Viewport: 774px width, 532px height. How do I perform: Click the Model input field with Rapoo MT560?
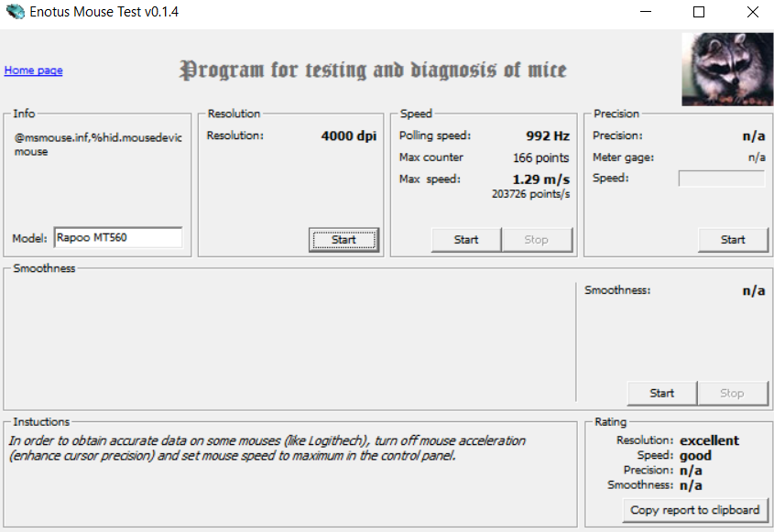118,238
